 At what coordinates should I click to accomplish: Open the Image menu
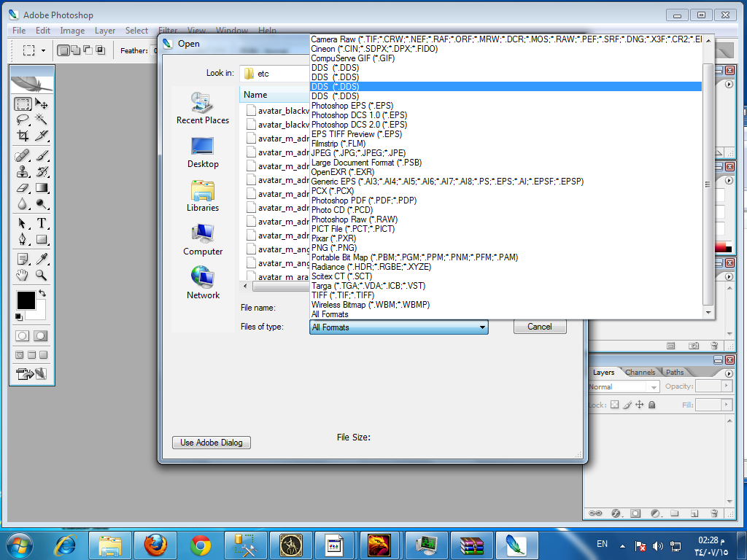(x=72, y=31)
